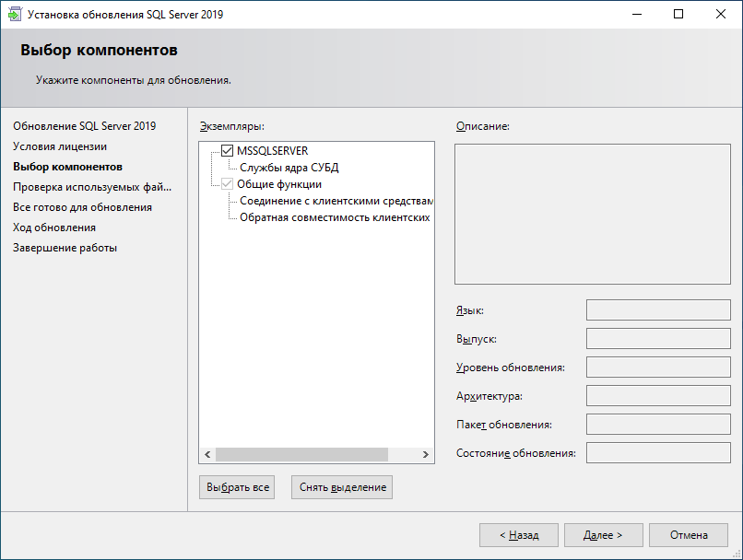This screenshot has width=743, height=560.
Task: Open the Выбор компонентов step
Action: [x=68, y=167]
